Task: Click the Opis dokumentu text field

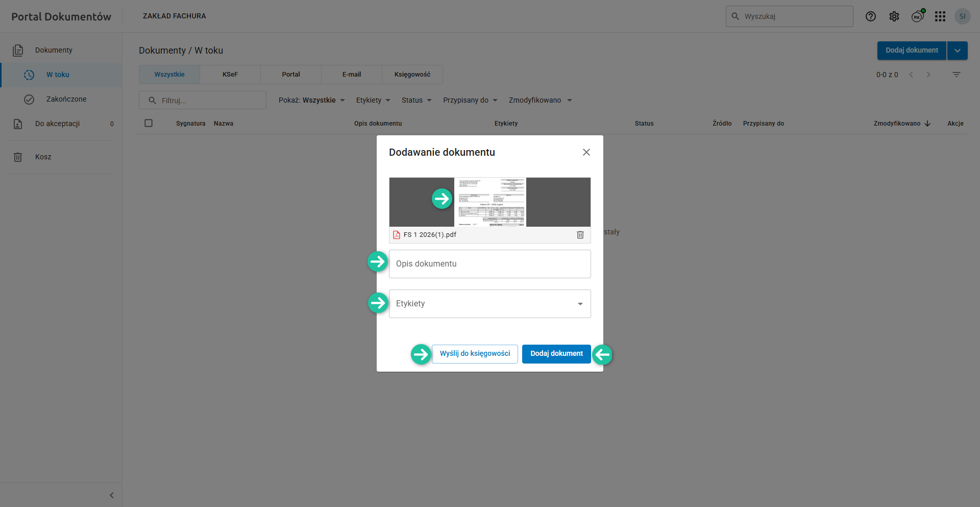Action: (489, 264)
